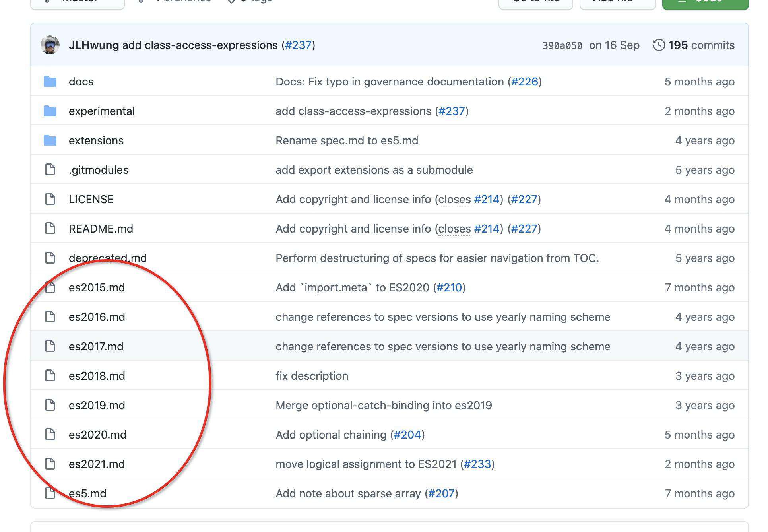Click the es2017.md file icon

point(50,346)
